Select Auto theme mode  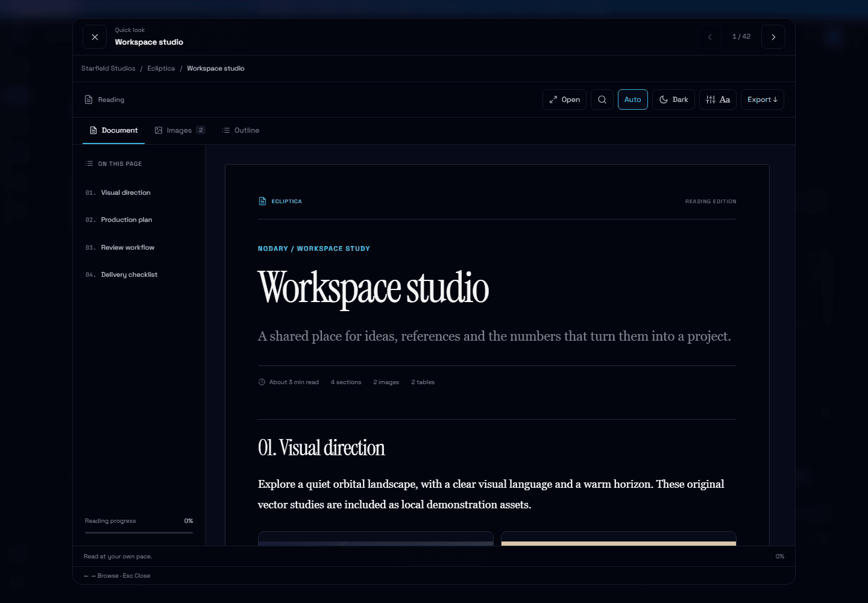[633, 99]
